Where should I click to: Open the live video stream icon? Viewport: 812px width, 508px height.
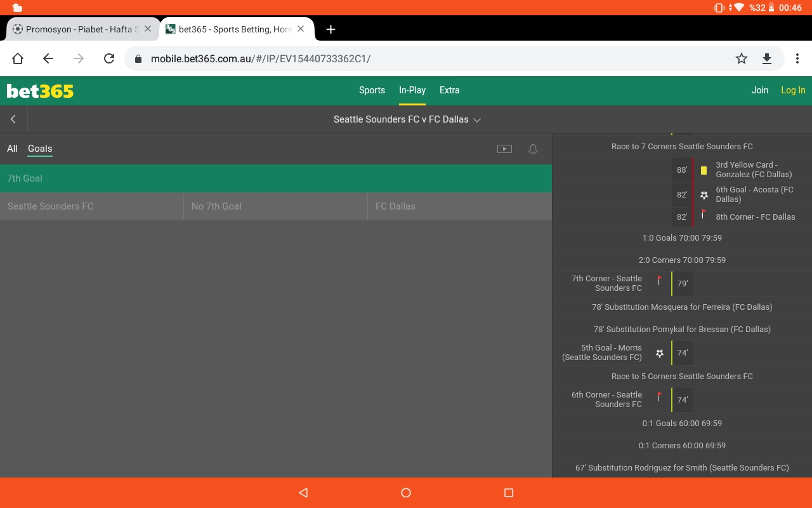pyautogui.click(x=504, y=149)
